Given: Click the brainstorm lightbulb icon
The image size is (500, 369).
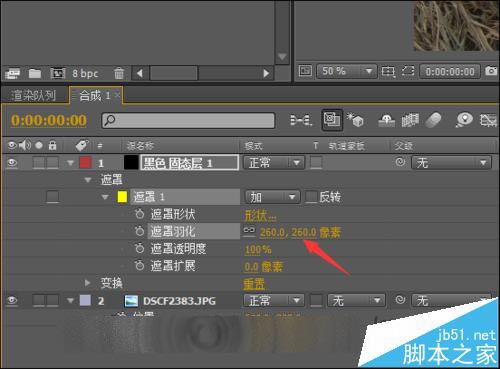Looking at the screenshot, I should 465,120.
